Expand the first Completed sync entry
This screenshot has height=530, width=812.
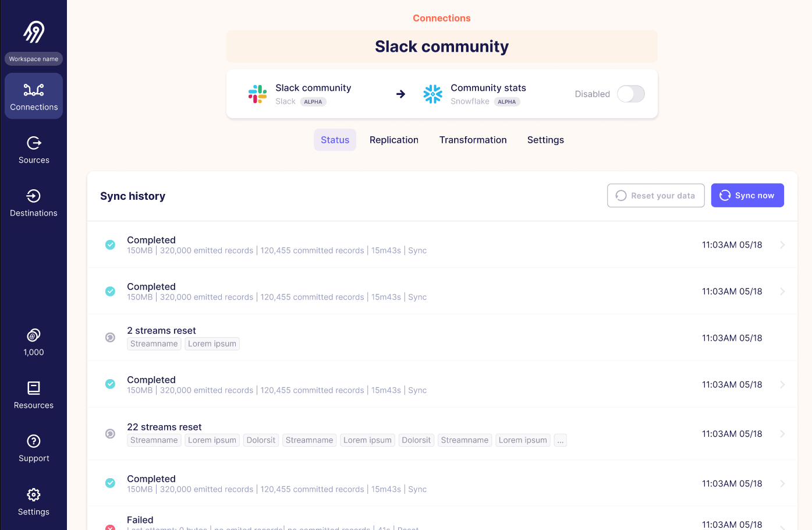[x=782, y=245]
